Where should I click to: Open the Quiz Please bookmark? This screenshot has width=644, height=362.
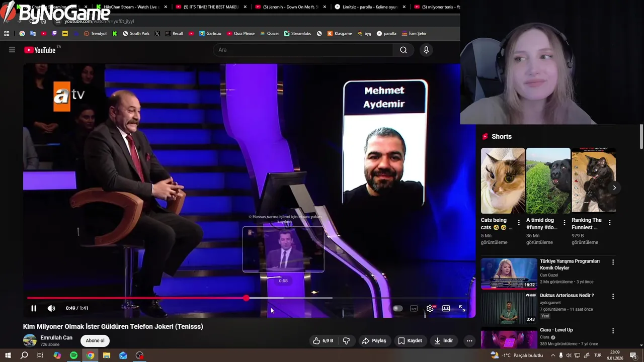tap(240, 34)
